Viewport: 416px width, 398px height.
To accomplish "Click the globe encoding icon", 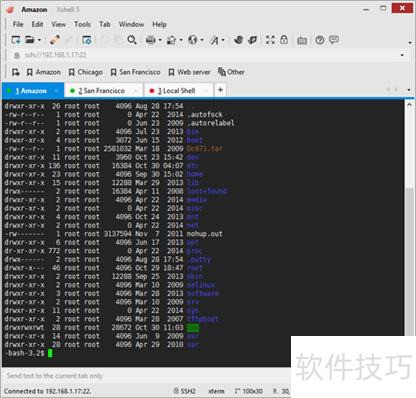I will pyautogui.click(x=193, y=40).
